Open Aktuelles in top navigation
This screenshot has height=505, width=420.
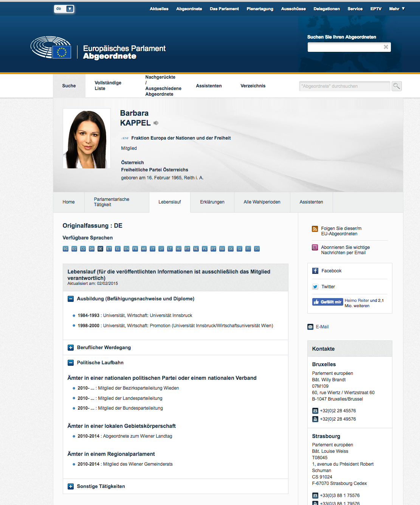click(x=159, y=9)
